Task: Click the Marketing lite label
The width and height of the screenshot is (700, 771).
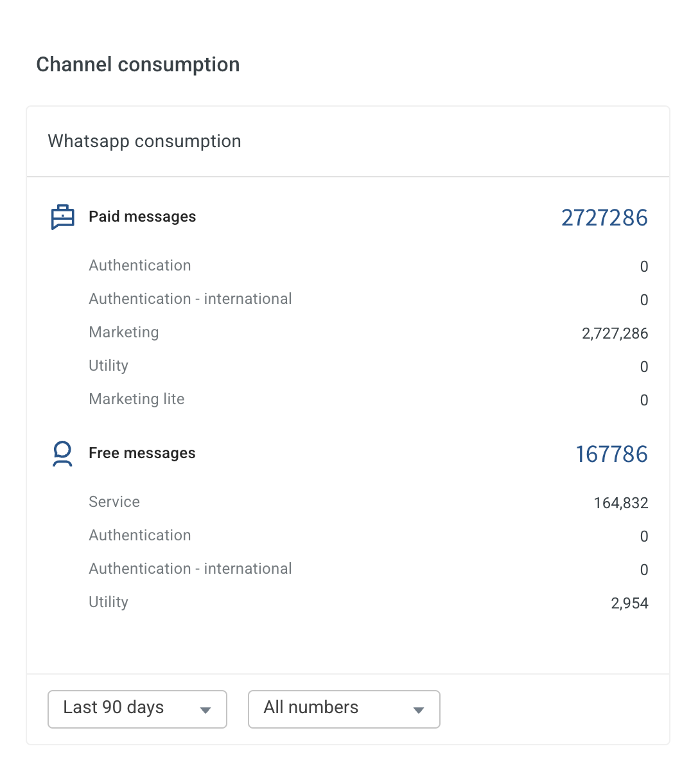Action: [137, 399]
